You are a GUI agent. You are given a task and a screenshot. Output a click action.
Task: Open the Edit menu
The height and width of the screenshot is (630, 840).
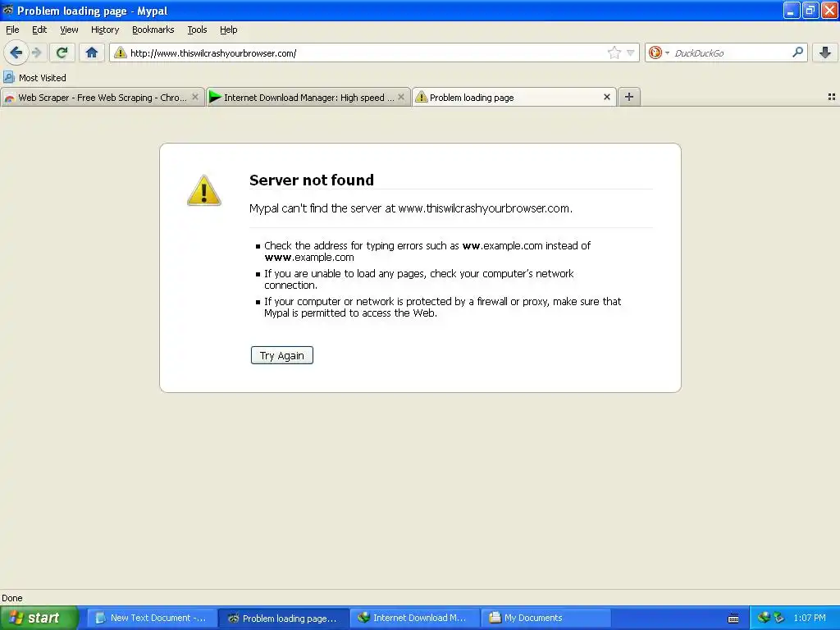(39, 30)
